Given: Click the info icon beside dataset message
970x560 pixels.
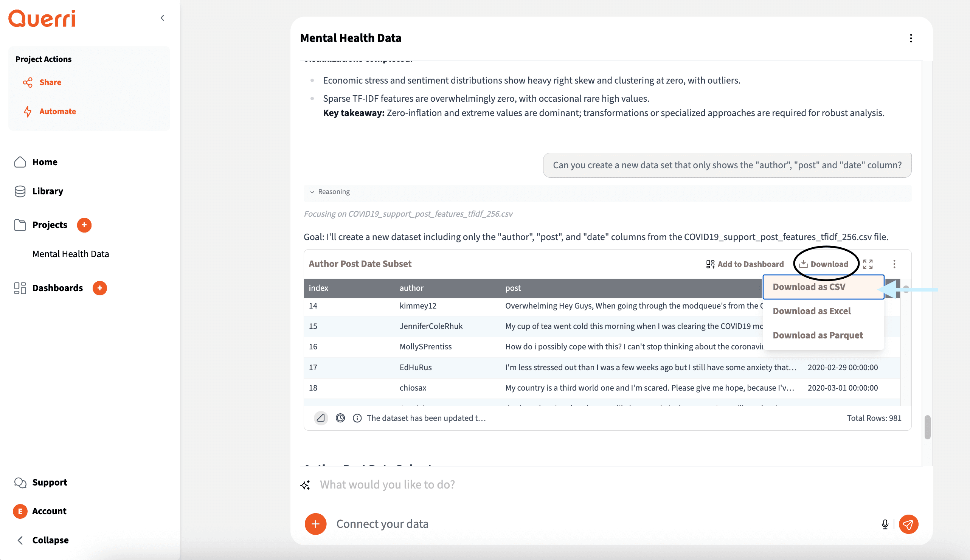Looking at the screenshot, I should click(x=357, y=418).
